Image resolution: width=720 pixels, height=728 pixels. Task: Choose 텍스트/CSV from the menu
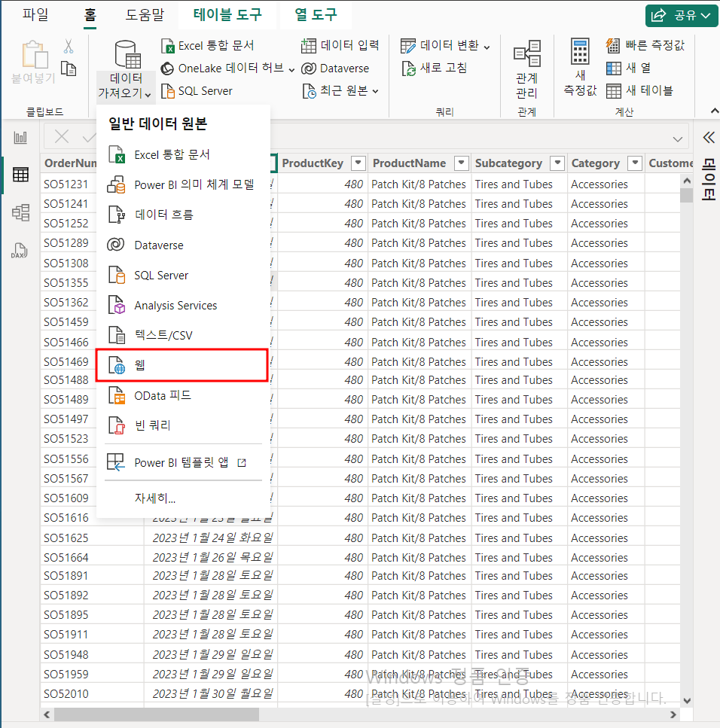[x=182, y=335]
